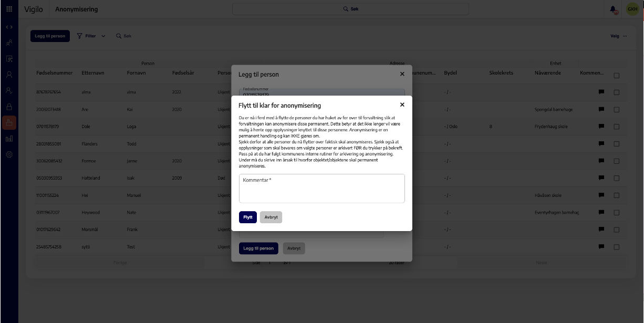
Task: Open the settings gear sidebar icon
Action: (x=9, y=154)
